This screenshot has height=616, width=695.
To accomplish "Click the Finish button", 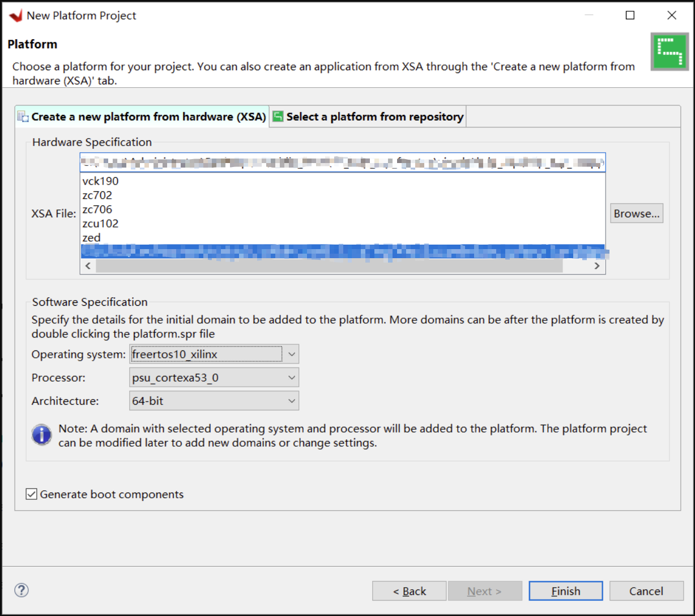I will coord(566,591).
